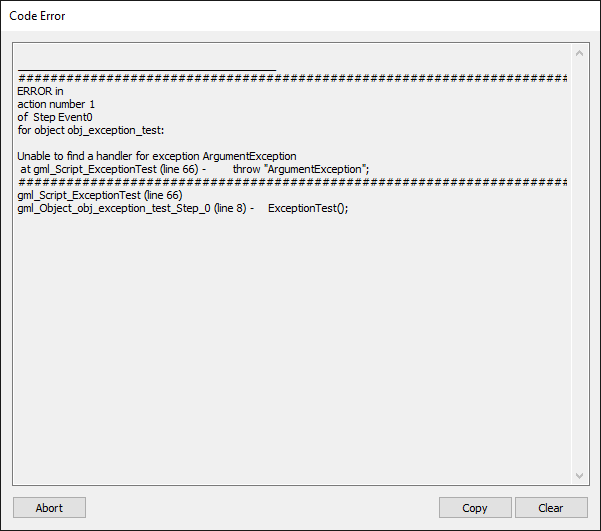This screenshot has height=531, width=601.
Task: Click the throw "ArgumentException"; code snippet
Action: 301,169
